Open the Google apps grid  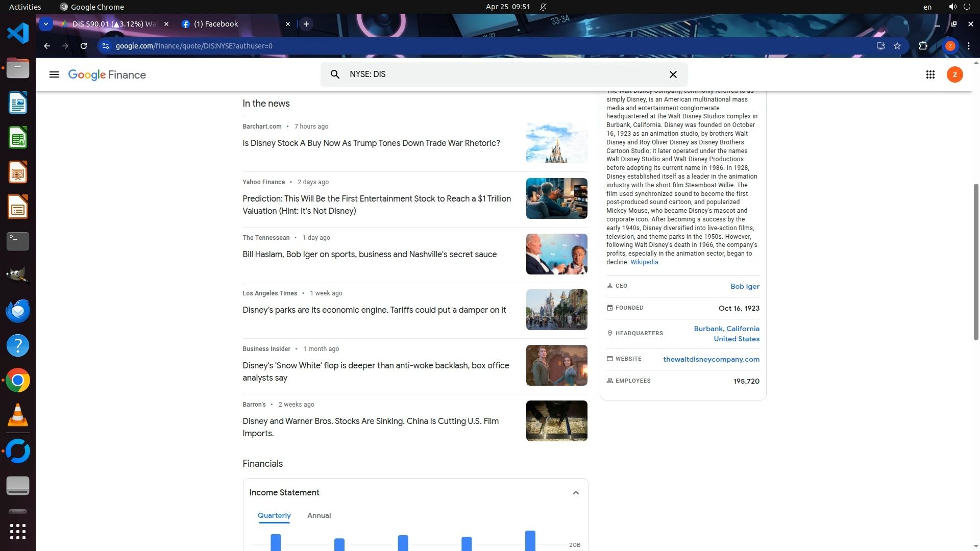(930, 74)
